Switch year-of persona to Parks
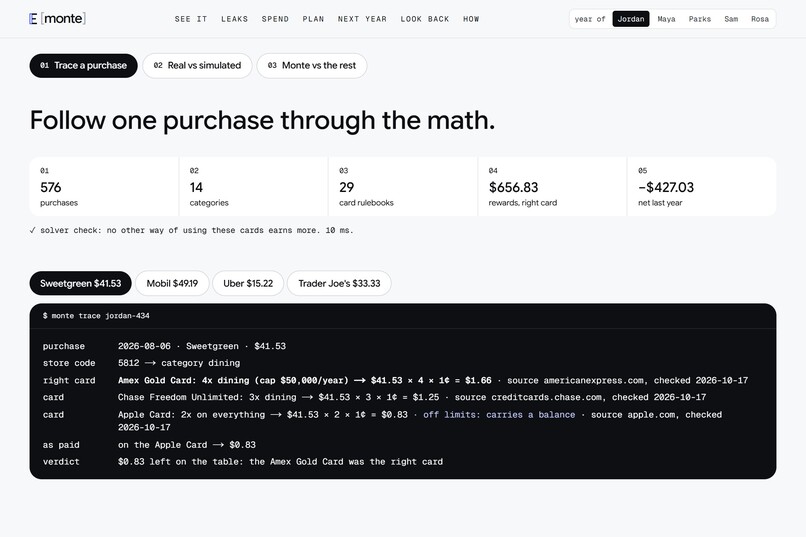Screen dimensions: 806x537 (700, 19)
